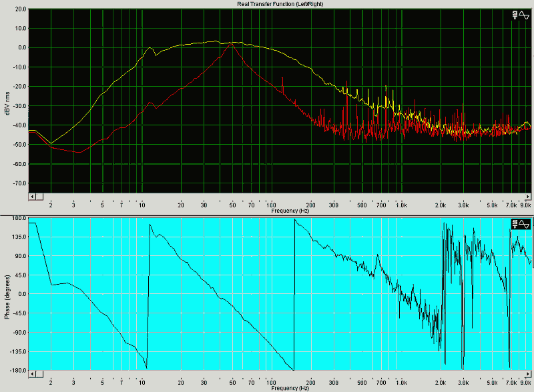
Task: Click left scroll arrow under phase plot
Action: pyautogui.click(x=32, y=374)
